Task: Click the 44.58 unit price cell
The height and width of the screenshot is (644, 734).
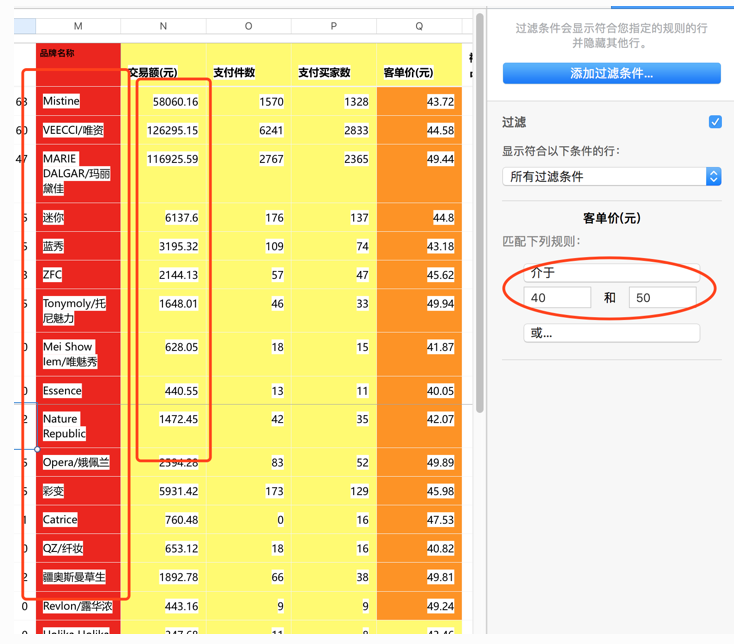Action: click(419, 130)
